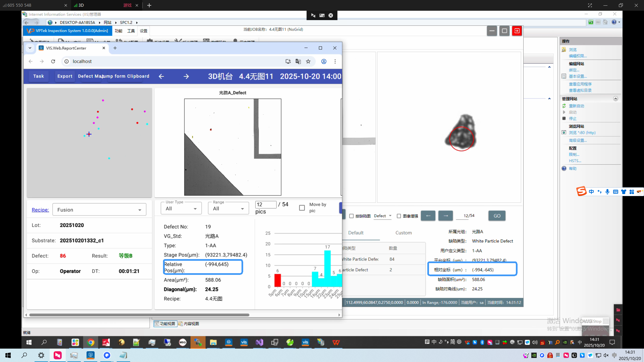Click next defect arrow button beside GO
644x362 pixels.
click(445, 216)
